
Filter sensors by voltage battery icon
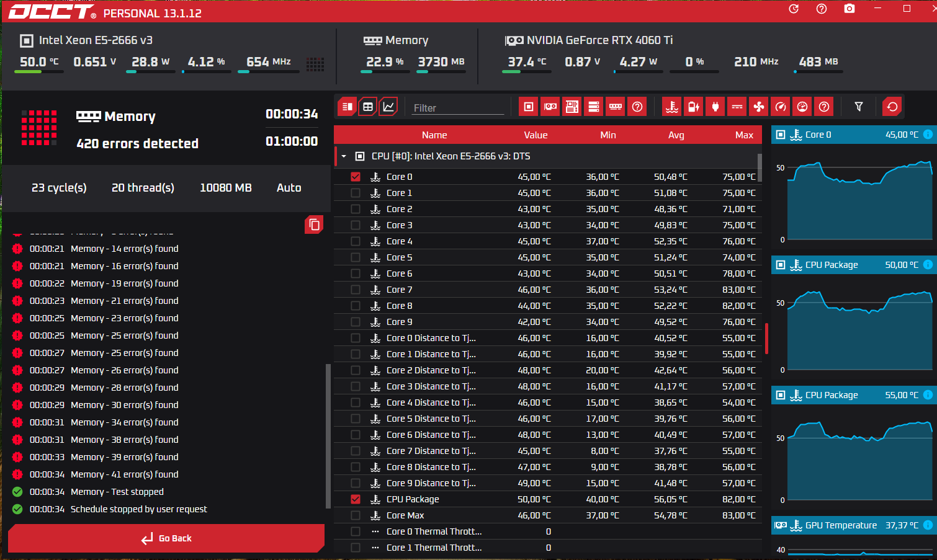tap(694, 107)
